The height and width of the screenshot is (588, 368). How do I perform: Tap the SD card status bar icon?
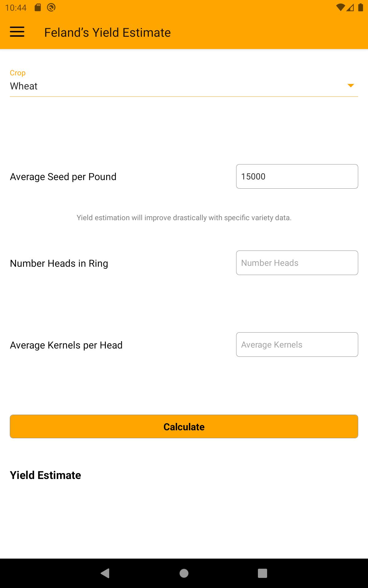pyautogui.click(x=38, y=7)
